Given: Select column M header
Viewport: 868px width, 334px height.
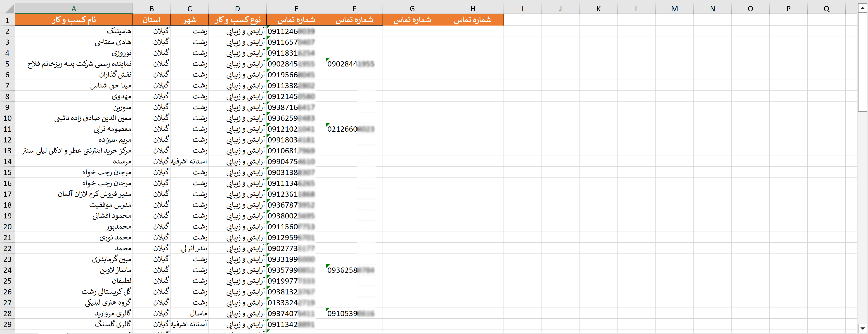Looking at the screenshot, I should (675, 9).
